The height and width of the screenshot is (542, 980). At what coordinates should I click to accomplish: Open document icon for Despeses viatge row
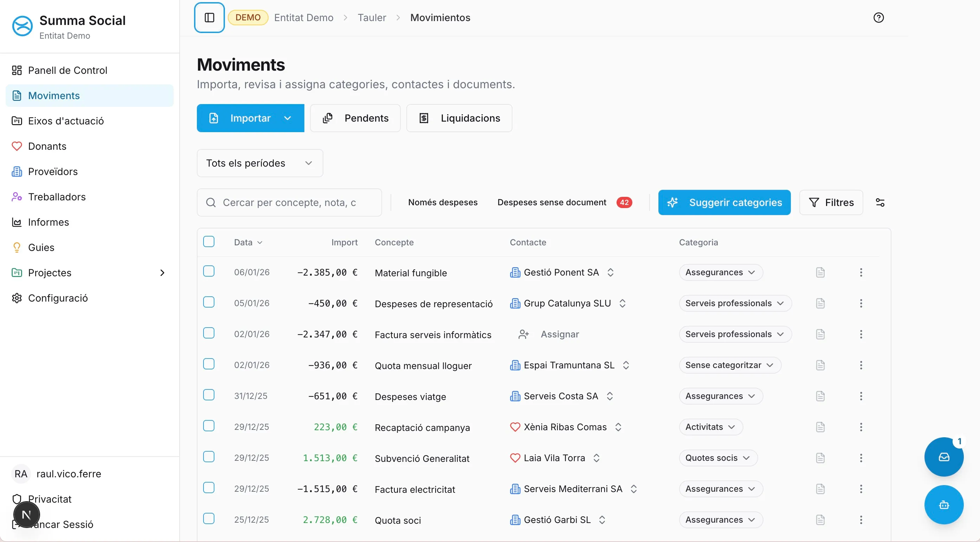click(x=820, y=396)
